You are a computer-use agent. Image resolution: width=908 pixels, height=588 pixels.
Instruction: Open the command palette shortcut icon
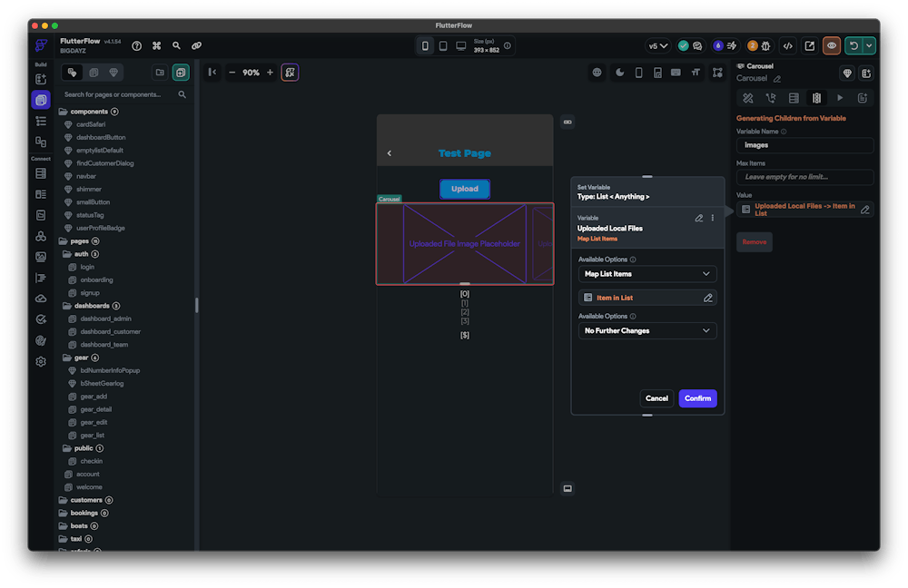coord(156,45)
